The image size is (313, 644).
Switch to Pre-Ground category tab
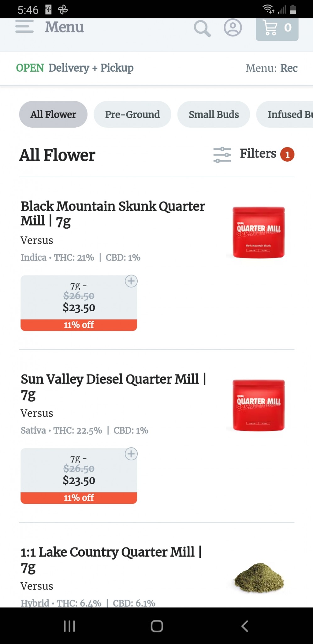[132, 114]
